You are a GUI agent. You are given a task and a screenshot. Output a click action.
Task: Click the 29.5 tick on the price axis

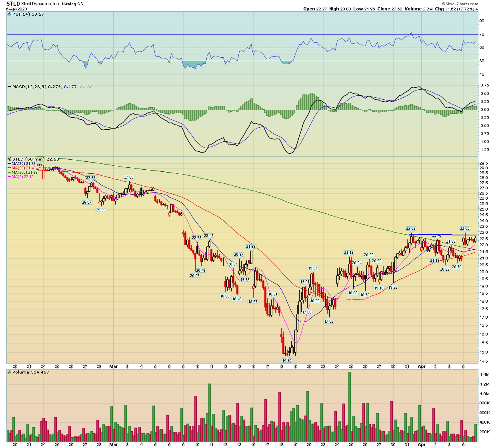[484, 163]
